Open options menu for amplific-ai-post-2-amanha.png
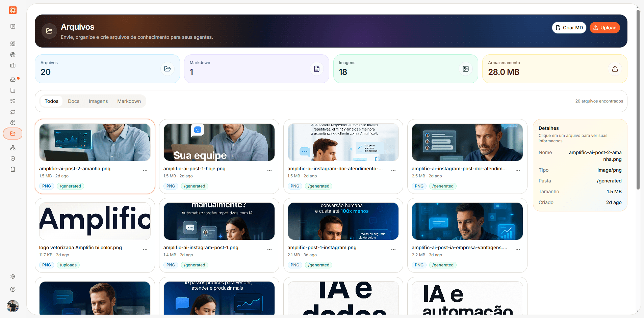Screen dimensions: 644x318 point(145,171)
